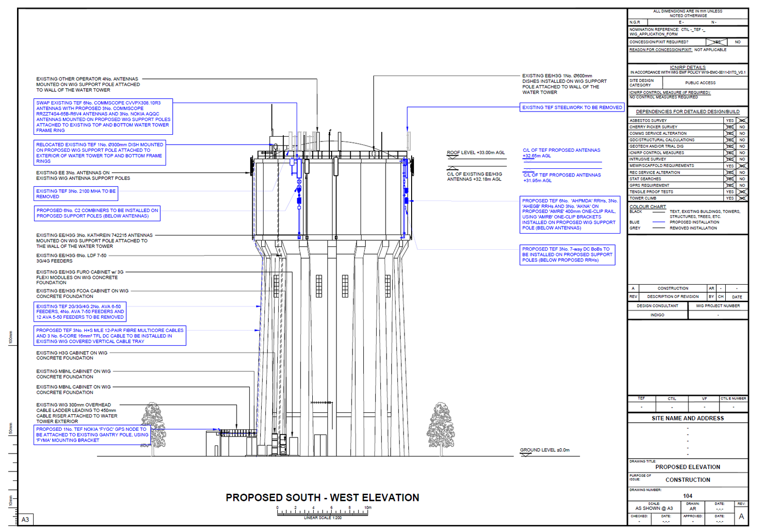Click the ground level datum triangle marker
This screenshot has height=532, width=757.
526,454
